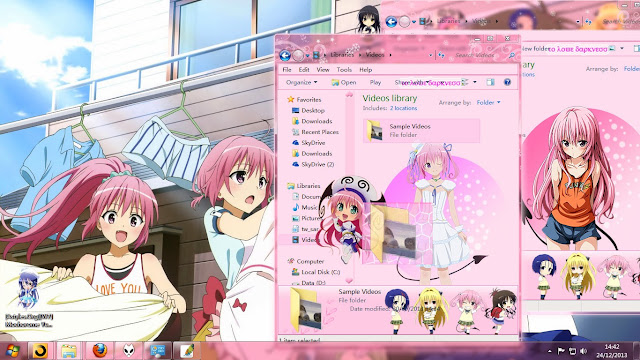
Task: Go back in the Videos explorer window
Action: (x=285, y=55)
